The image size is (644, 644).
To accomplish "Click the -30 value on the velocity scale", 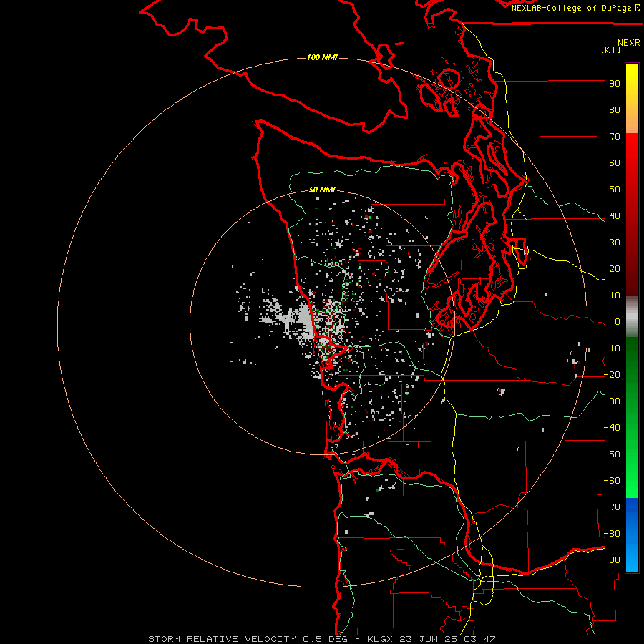I will (612, 401).
